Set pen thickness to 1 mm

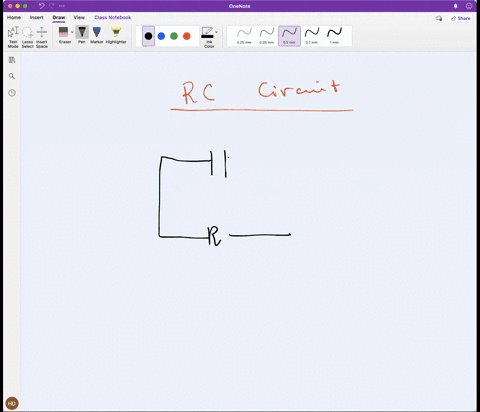click(334, 36)
